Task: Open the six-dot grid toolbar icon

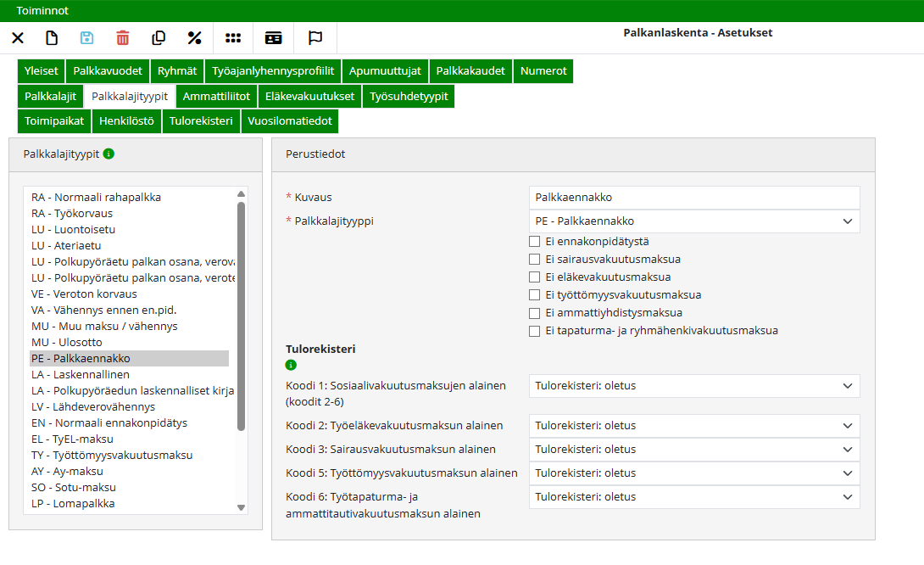Action: (232, 37)
